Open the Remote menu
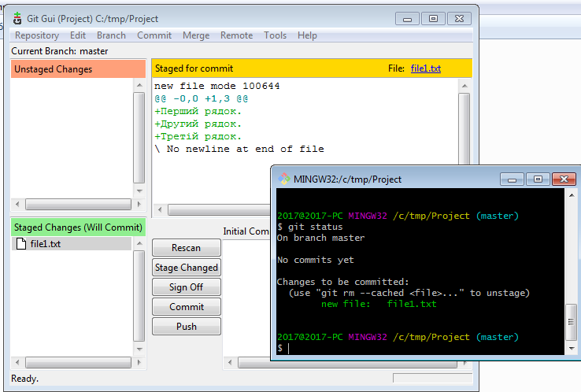This screenshot has width=581, height=392. (x=236, y=35)
